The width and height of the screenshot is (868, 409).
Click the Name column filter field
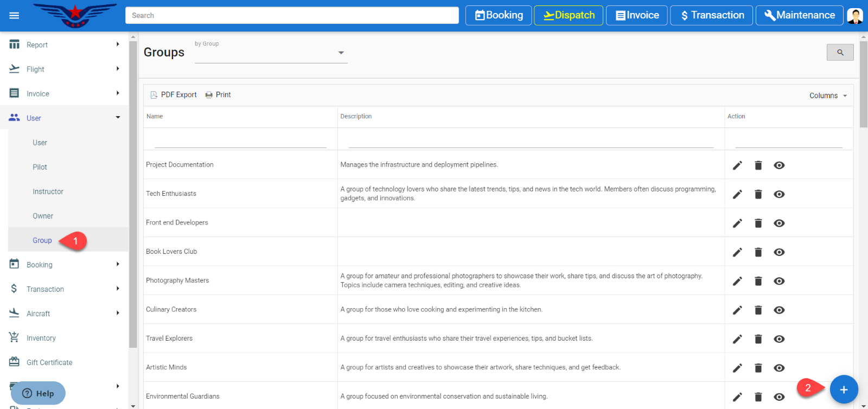[x=240, y=141]
